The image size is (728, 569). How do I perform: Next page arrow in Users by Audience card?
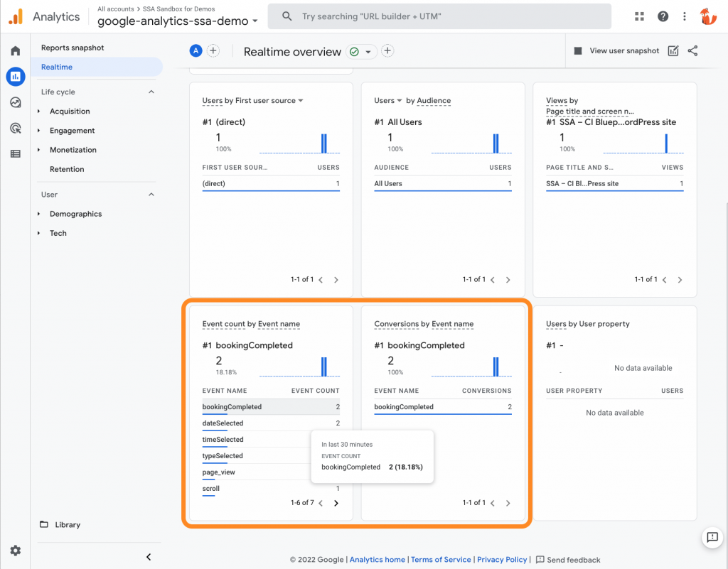point(508,280)
